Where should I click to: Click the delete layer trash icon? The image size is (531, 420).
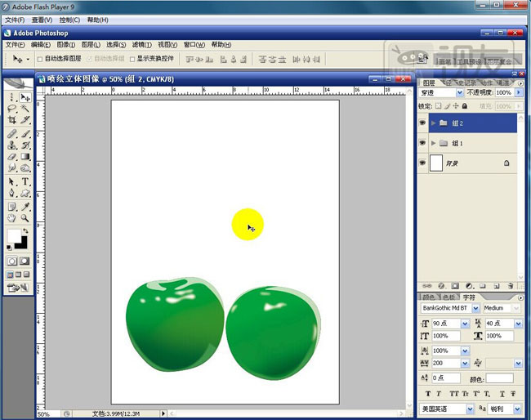tap(510, 284)
